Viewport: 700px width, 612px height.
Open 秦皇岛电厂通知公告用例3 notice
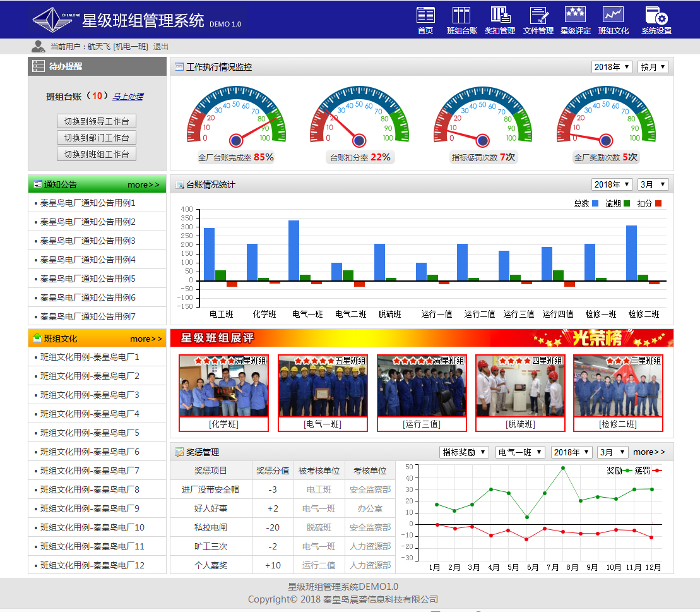tap(88, 241)
